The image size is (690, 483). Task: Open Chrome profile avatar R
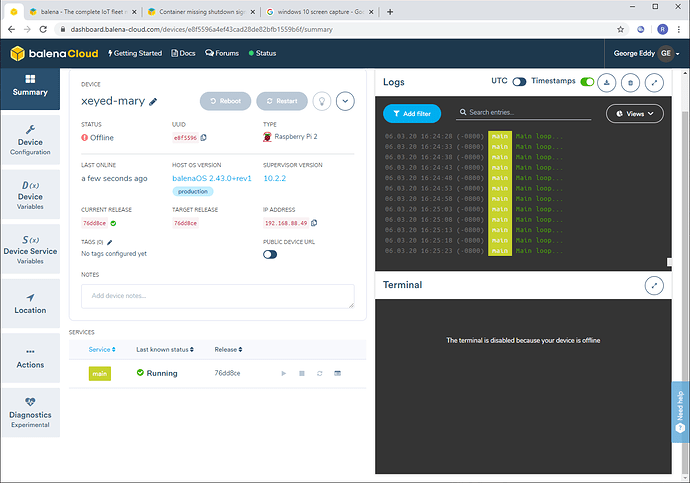click(662, 29)
